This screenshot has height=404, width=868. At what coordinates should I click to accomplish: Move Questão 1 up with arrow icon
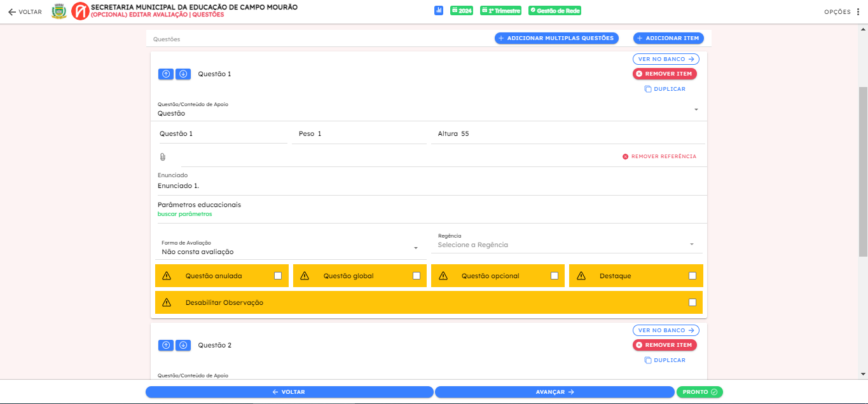click(x=166, y=74)
